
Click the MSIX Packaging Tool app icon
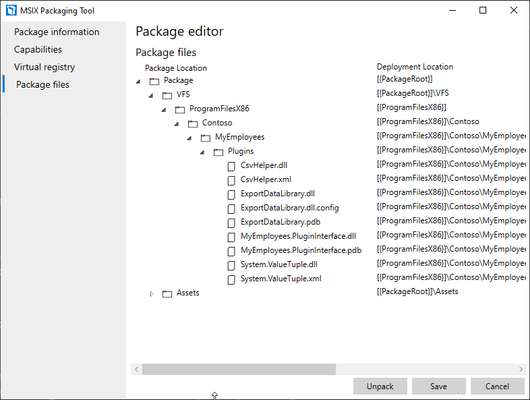tap(11, 10)
